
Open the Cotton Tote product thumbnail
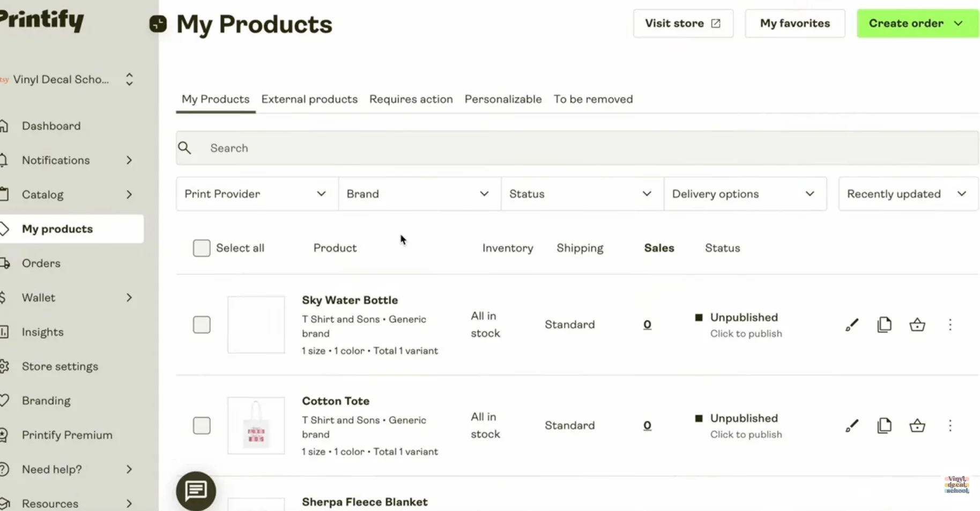[256, 426]
